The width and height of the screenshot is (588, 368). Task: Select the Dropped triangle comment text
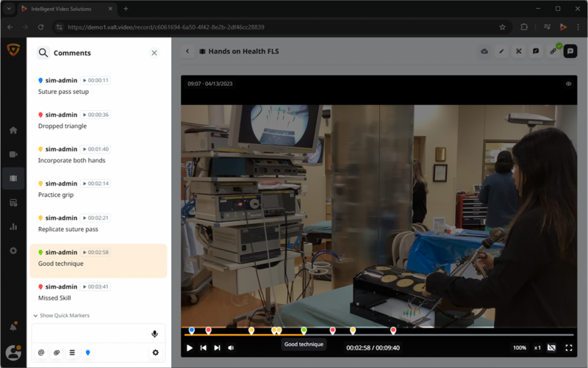pos(62,126)
